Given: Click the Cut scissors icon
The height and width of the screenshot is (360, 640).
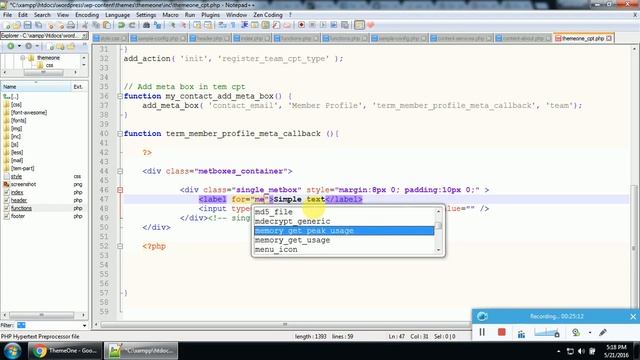Looking at the screenshot, I should (85, 25).
